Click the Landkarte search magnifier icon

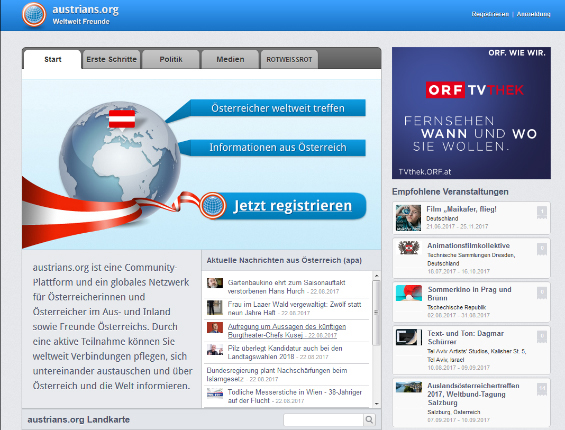369,420
